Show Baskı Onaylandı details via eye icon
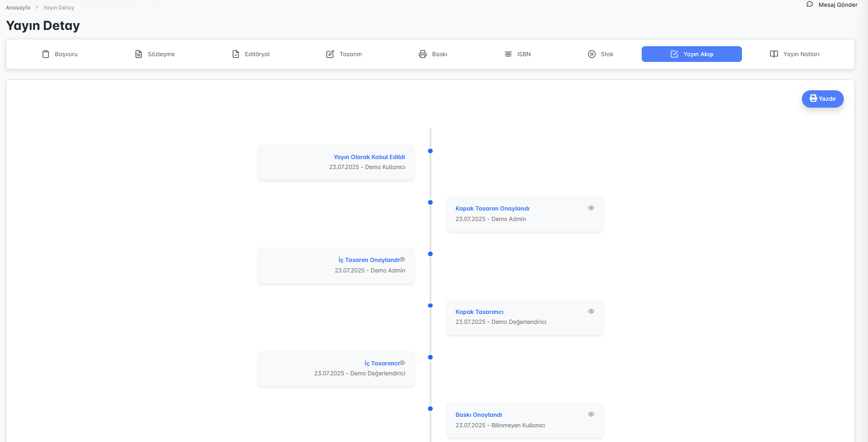 click(x=591, y=414)
